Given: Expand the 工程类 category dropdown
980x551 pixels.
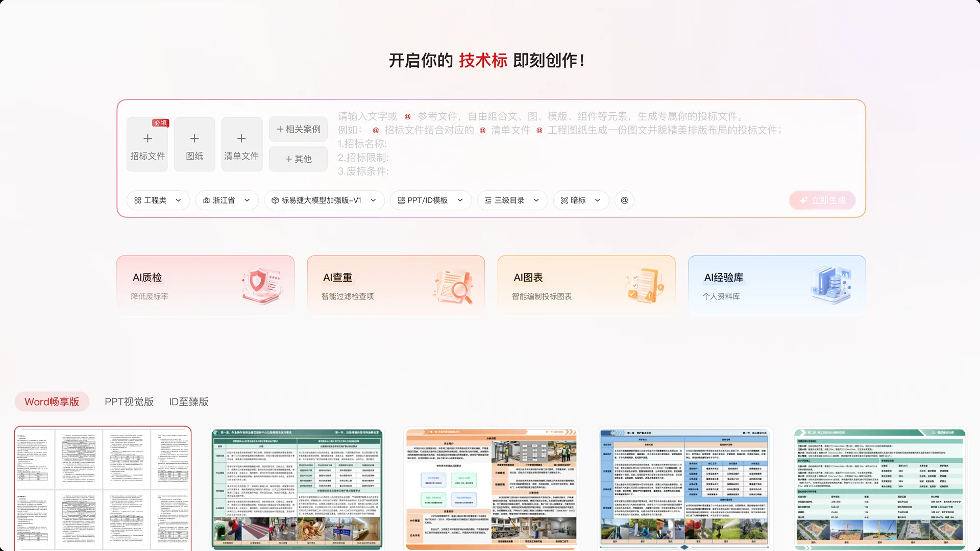Looking at the screenshot, I should point(158,200).
